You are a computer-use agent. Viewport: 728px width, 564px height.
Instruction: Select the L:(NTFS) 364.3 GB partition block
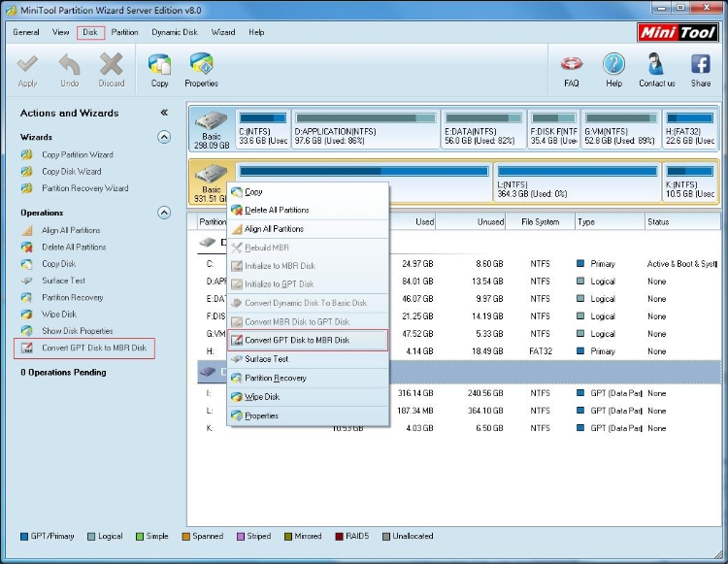coord(578,182)
